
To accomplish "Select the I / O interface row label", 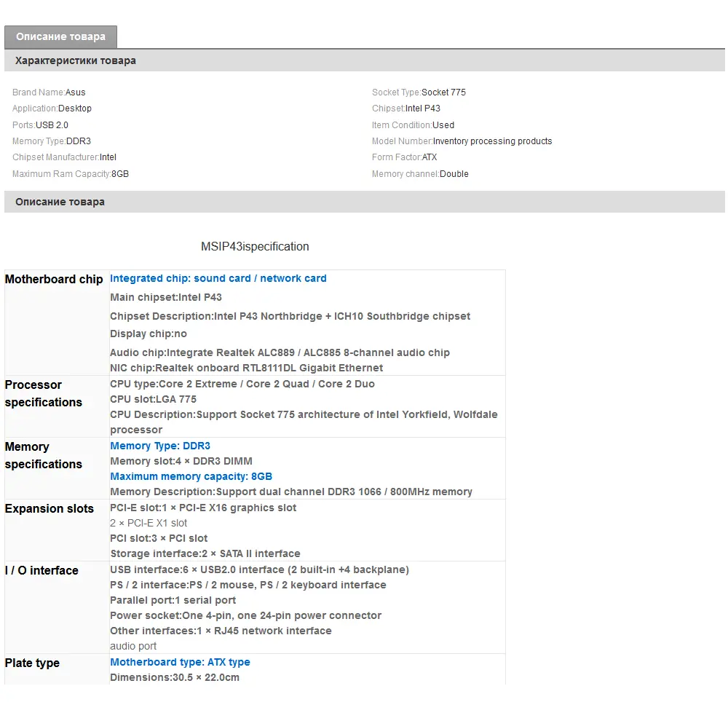I will (41, 571).
